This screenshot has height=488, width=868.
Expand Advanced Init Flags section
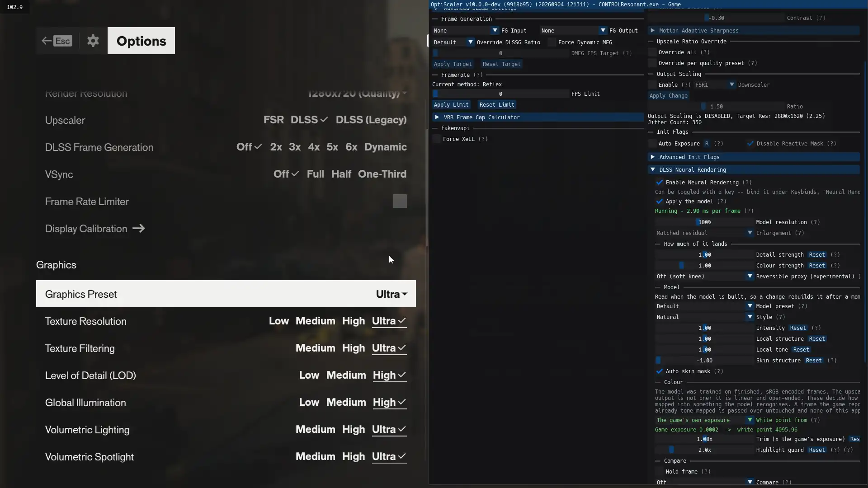coord(754,157)
